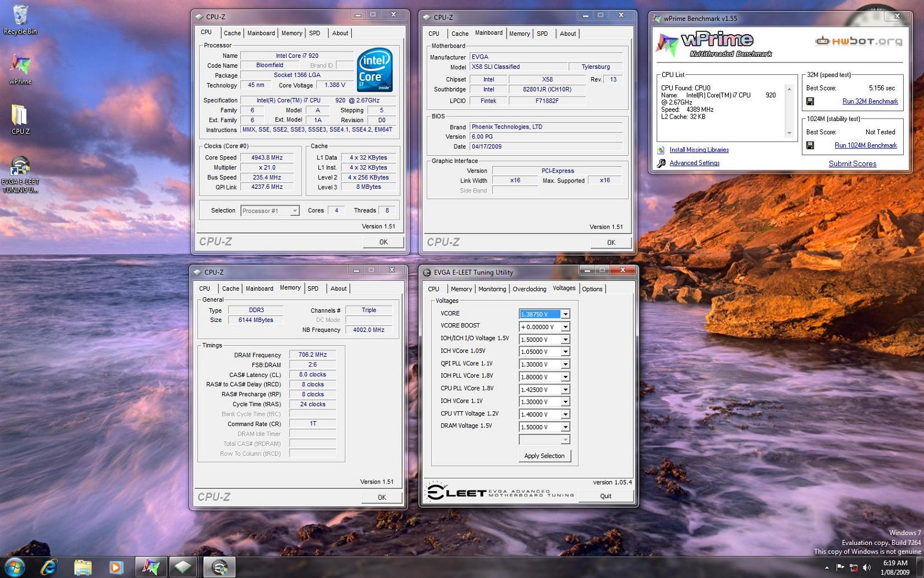Open Windows Media Player from taskbar

pos(116,567)
